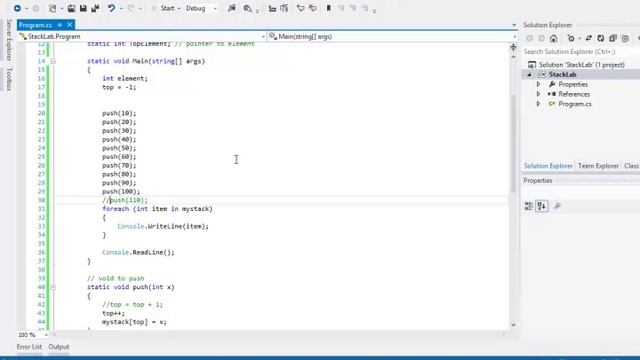Collapse the push method outline at line 40

tap(53, 287)
